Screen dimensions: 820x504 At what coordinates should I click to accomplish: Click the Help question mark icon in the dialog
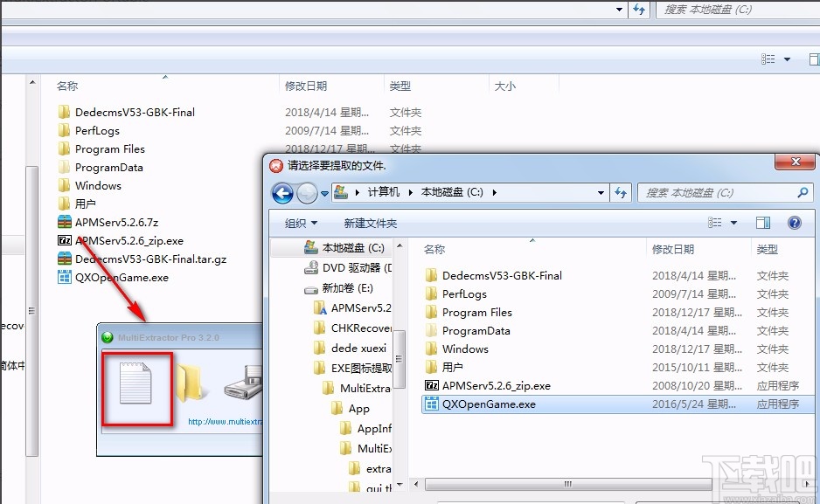[x=794, y=222]
